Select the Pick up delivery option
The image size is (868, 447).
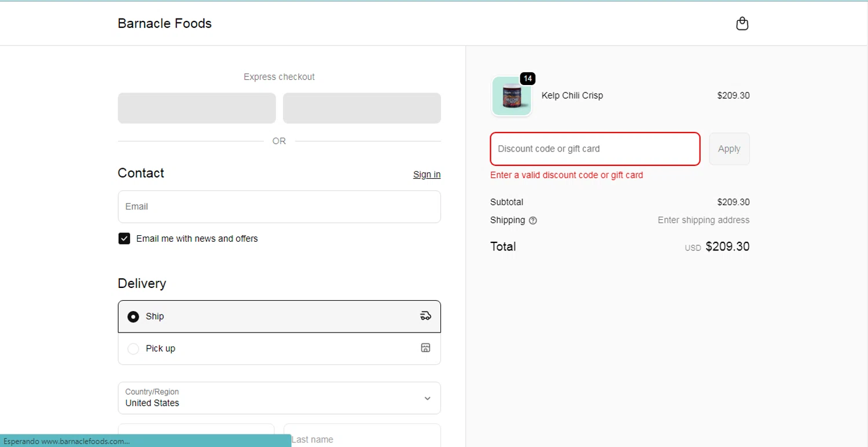click(x=279, y=349)
